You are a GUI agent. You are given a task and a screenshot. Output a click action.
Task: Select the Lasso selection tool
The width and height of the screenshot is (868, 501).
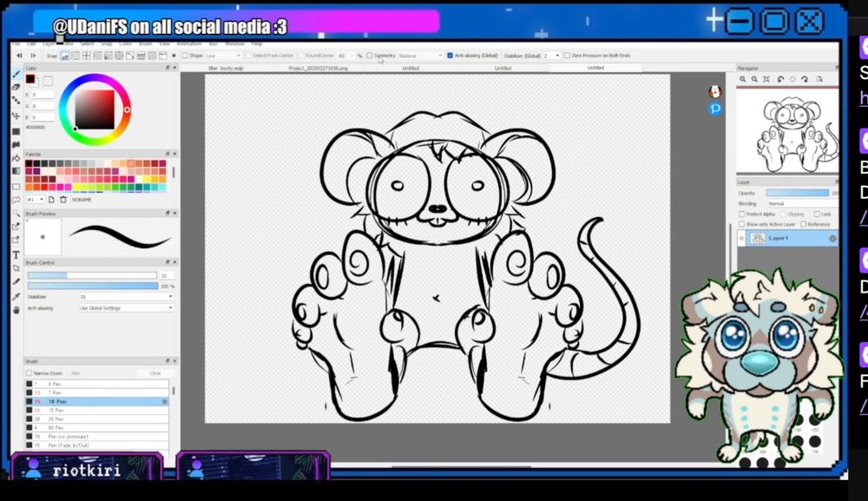pos(16,200)
